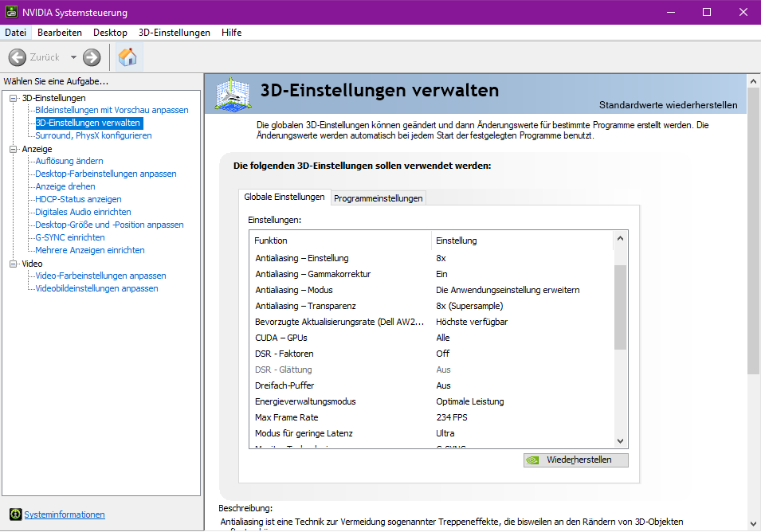The height and width of the screenshot is (532, 761).
Task: Open the Desktop menu
Action: tap(110, 33)
